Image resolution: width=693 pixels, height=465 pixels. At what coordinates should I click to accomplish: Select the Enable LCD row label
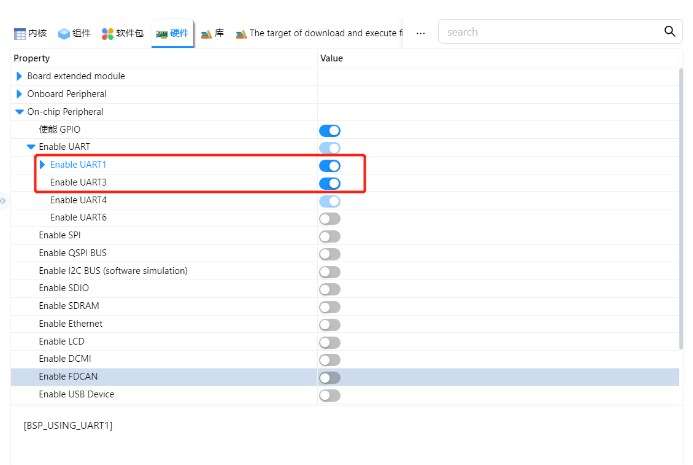[61, 341]
